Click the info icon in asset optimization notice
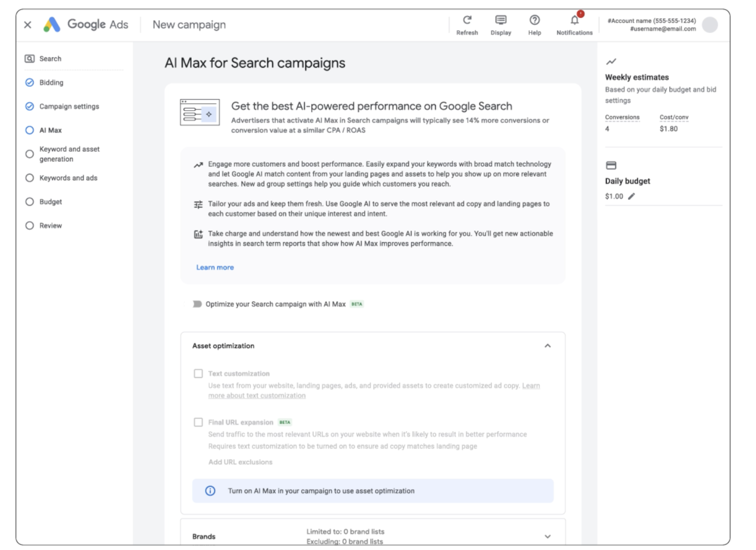This screenshot has width=756, height=550. tap(210, 491)
